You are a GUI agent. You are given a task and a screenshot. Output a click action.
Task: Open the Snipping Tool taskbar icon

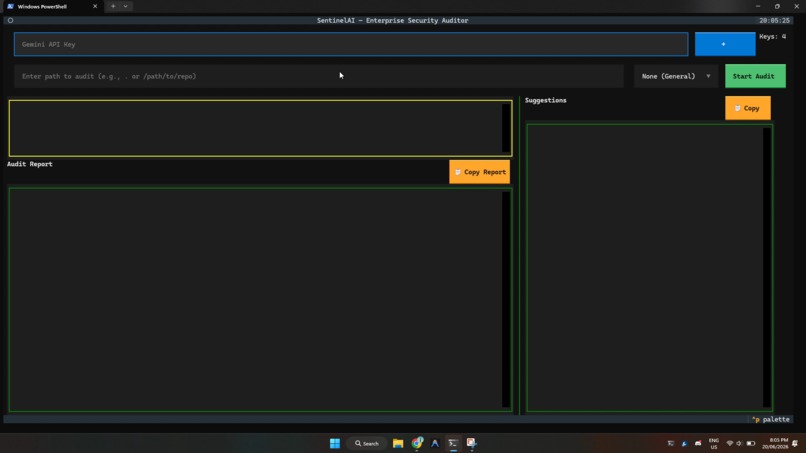pos(471,443)
